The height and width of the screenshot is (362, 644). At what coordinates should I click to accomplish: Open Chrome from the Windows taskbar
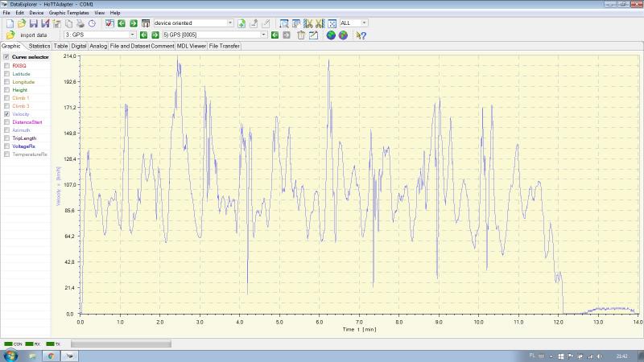[x=51, y=355]
